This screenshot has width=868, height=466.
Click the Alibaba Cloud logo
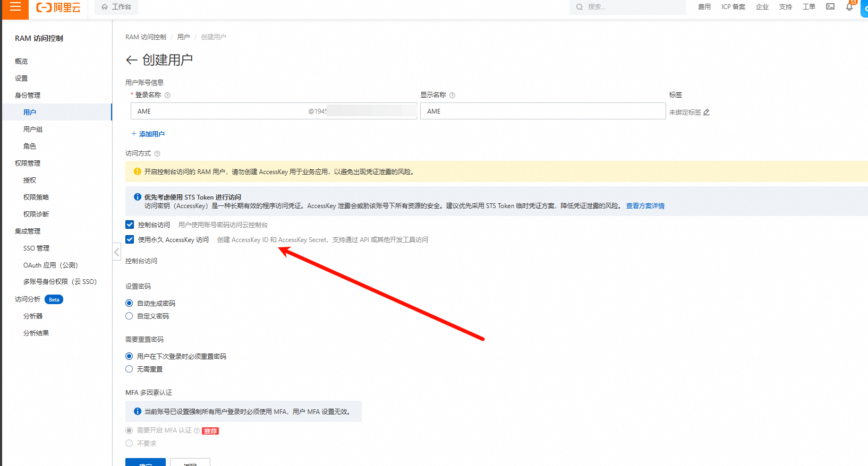coord(58,7)
